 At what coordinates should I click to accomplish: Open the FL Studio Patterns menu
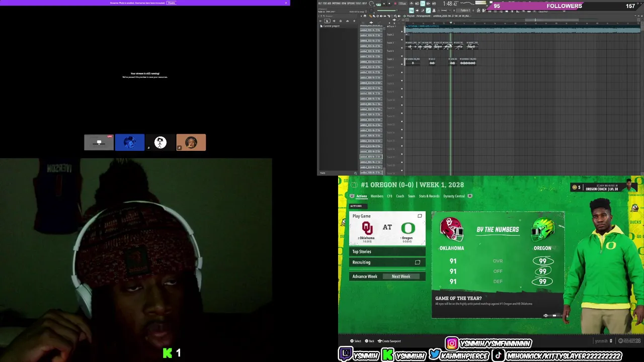click(336, 4)
